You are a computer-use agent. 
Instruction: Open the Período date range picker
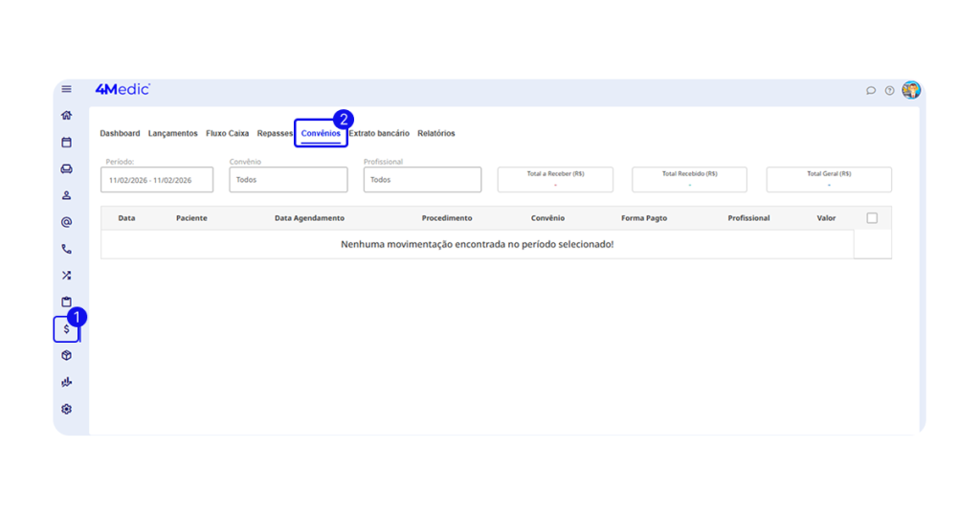tap(157, 180)
